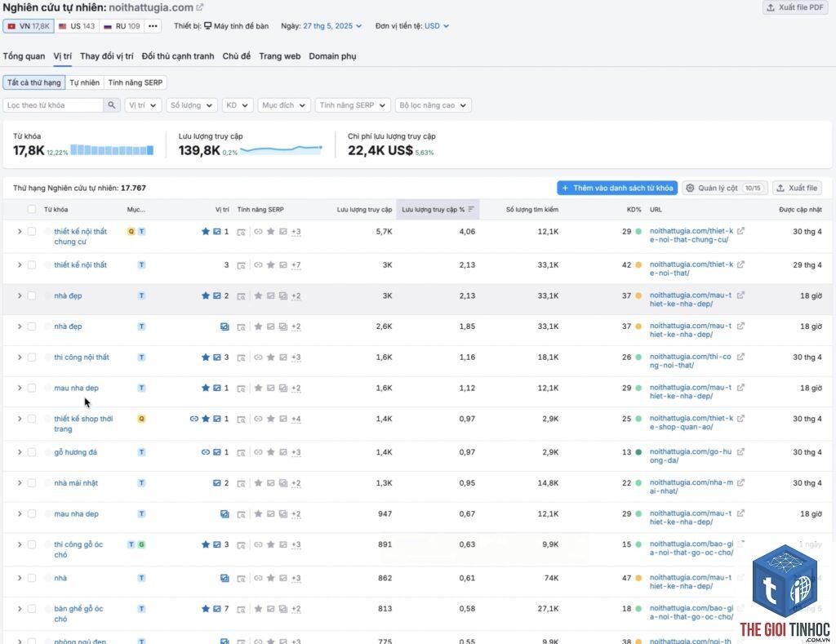Open the KD filter dropdown

point(238,105)
